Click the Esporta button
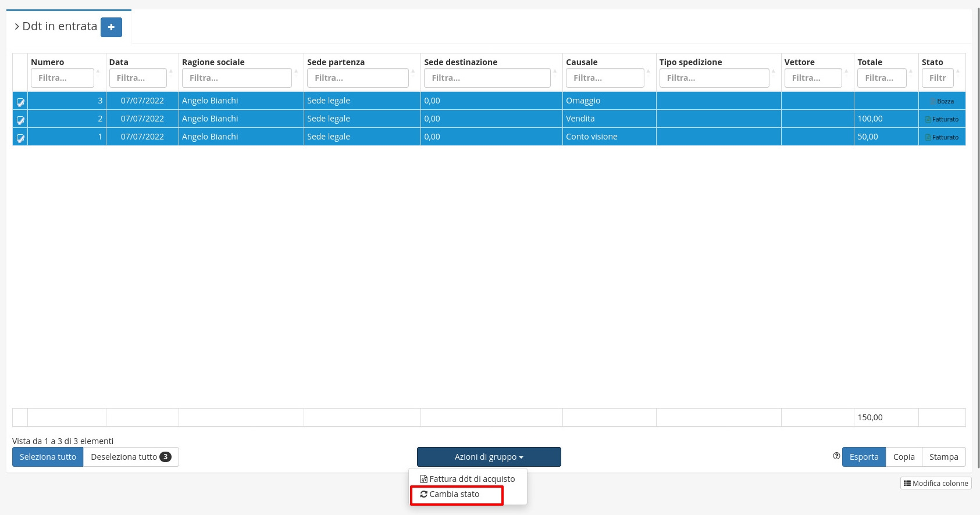 point(864,457)
